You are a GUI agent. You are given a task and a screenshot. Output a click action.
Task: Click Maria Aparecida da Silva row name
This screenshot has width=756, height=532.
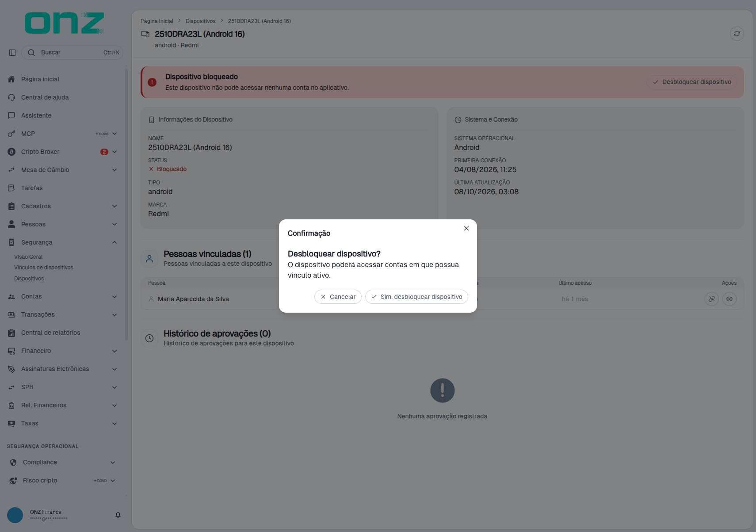(193, 299)
